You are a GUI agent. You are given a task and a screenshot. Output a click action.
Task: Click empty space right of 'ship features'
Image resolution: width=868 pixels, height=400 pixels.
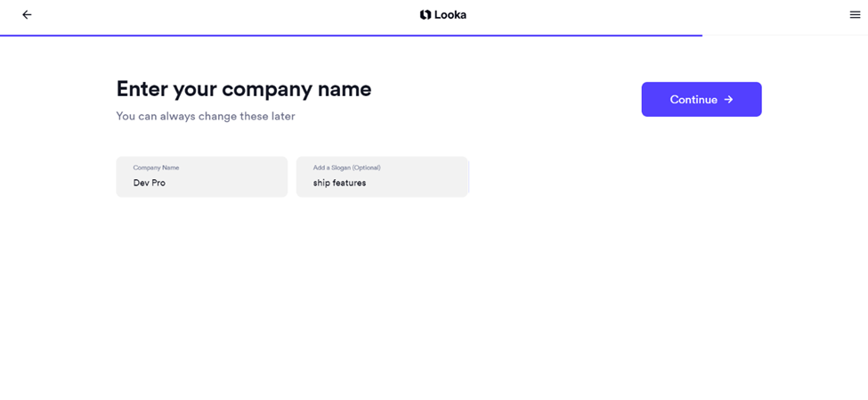[x=417, y=183]
